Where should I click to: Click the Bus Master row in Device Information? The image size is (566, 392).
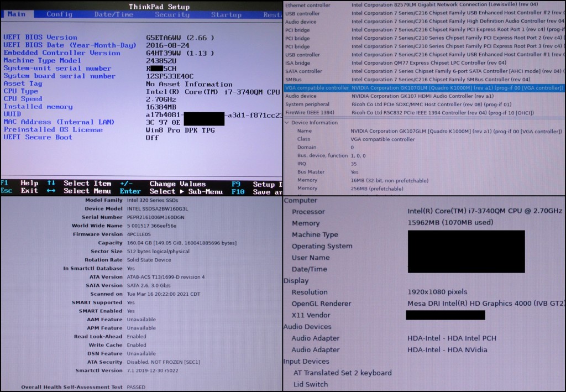point(424,172)
